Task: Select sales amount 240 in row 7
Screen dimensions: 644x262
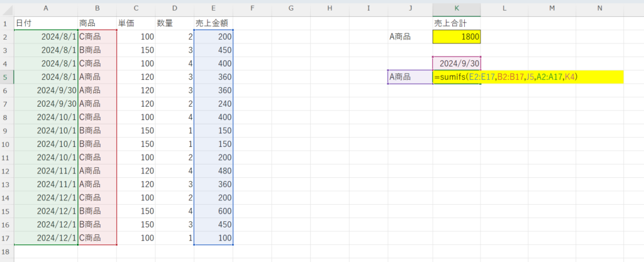Action: point(213,104)
